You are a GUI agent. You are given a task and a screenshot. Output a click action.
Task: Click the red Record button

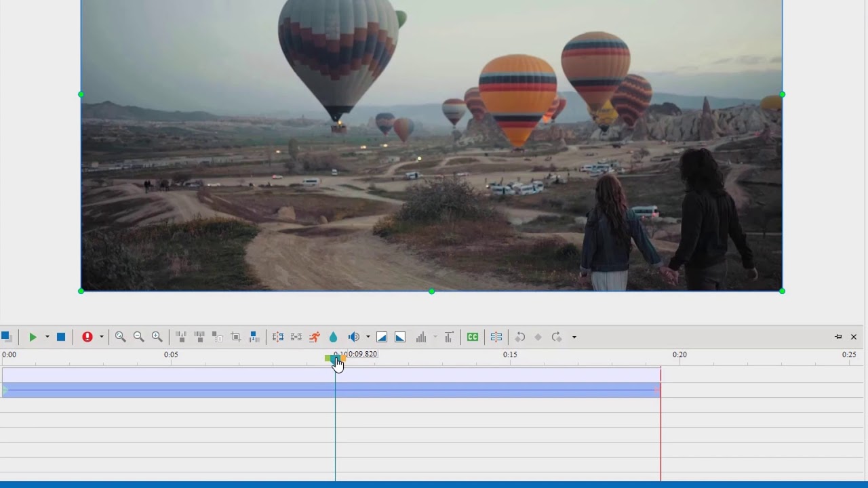(x=87, y=337)
